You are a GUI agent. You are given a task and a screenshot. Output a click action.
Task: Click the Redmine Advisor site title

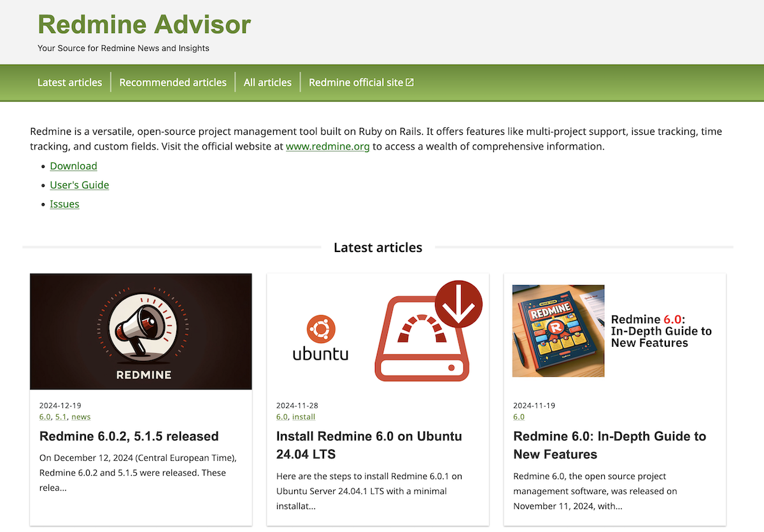pos(145,24)
